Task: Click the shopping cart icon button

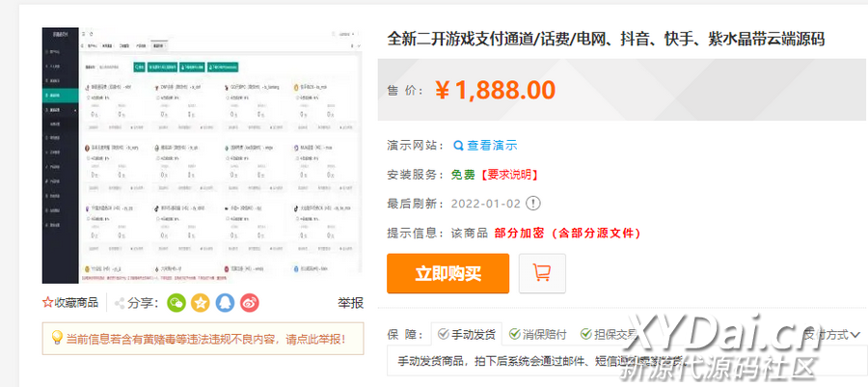Action: pyautogui.click(x=542, y=273)
